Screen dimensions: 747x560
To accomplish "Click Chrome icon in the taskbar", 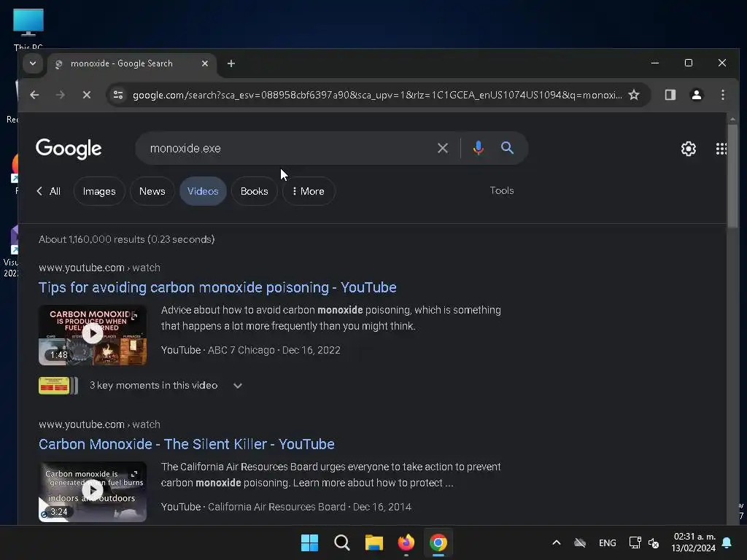I will pyautogui.click(x=438, y=542).
